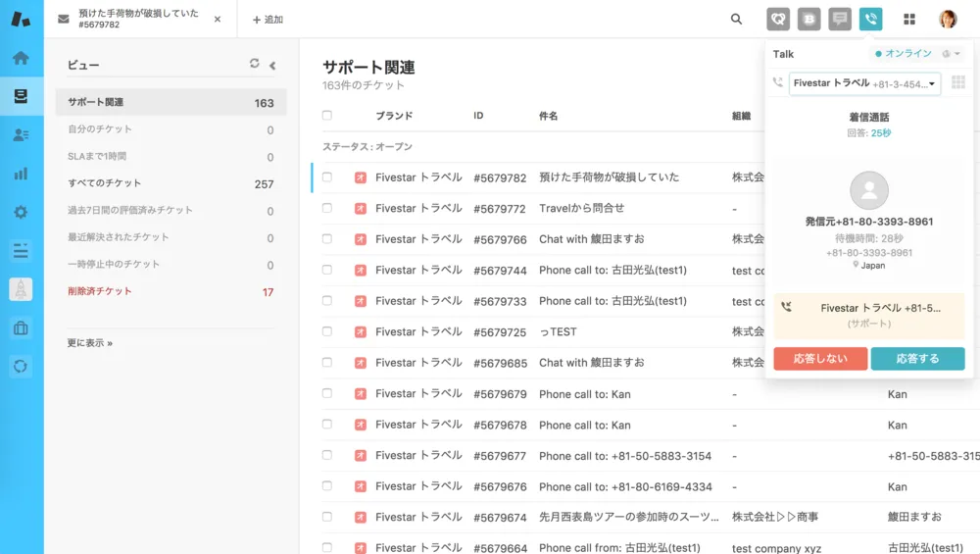Open the chat bubble icon in header

pyautogui.click(x=840, y=19)
